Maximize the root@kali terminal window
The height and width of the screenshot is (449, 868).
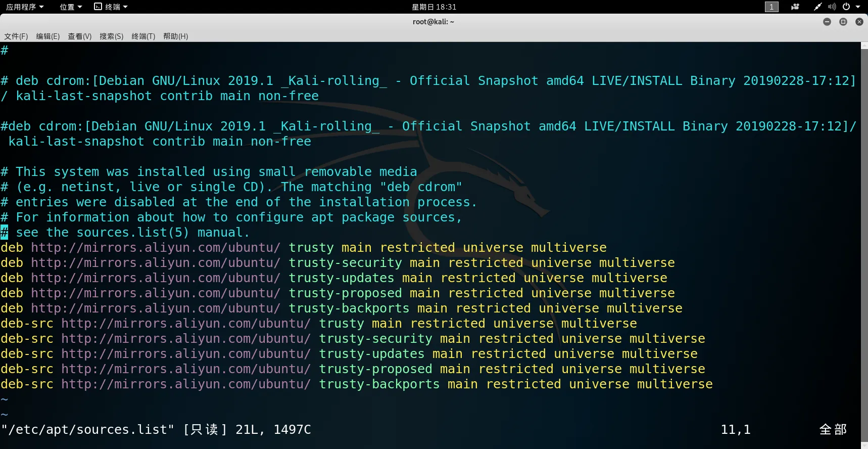click(843, 22)
